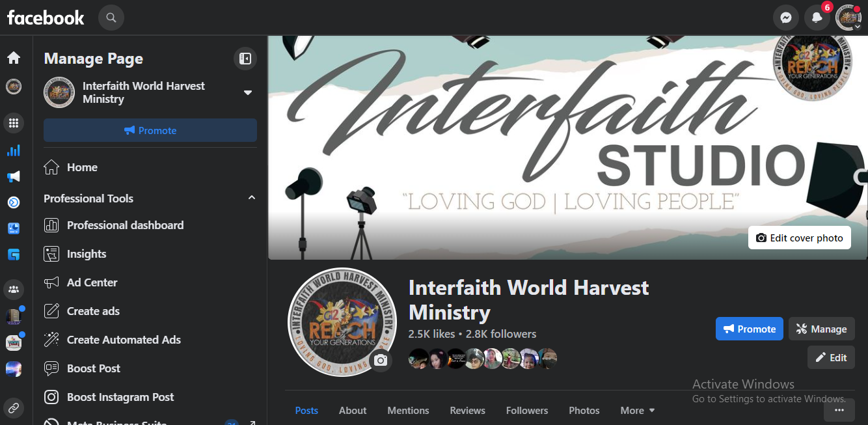The height and width of the screenshot is (425, 868).
Task: Select Create Automated Ads
Action: pos(150,340)
